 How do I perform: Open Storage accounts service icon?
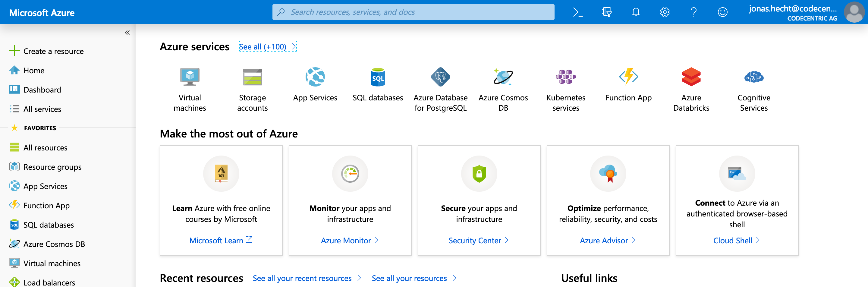(252, 77)
